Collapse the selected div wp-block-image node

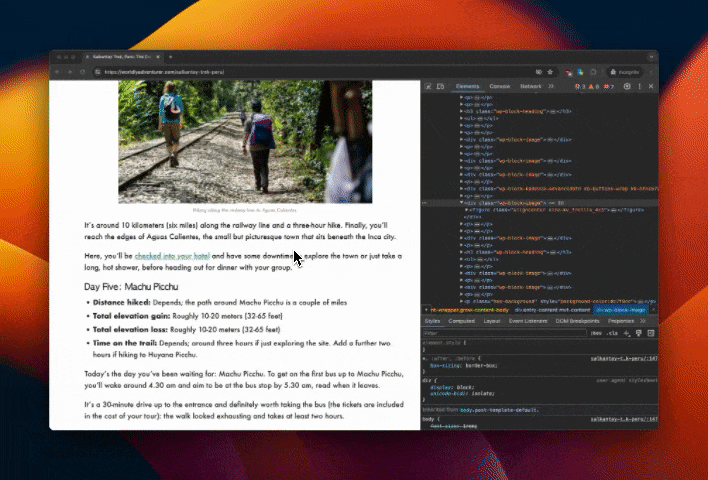tap(461, 203)
